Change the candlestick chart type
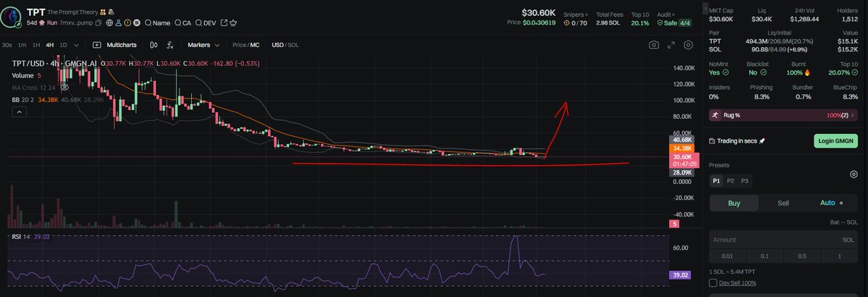The height and width of the screenshot is (297, 868). pyautogui.click(x=154, y=45)
